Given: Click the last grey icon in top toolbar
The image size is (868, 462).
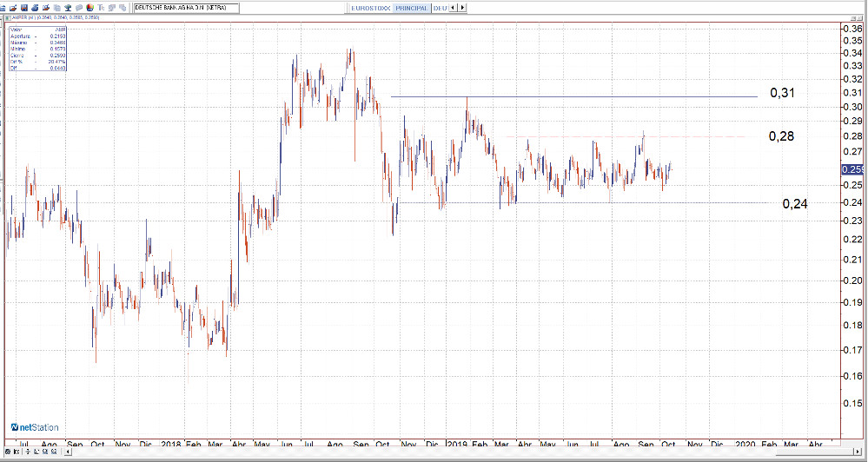Looking at the screenshot, I should pyautogui.click(x=123, y=8).
